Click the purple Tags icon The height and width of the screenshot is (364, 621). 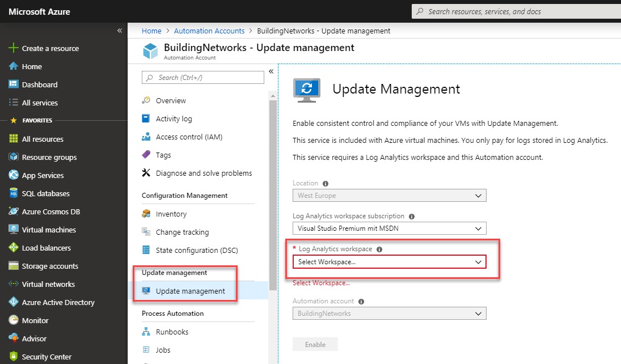point(146,154)
